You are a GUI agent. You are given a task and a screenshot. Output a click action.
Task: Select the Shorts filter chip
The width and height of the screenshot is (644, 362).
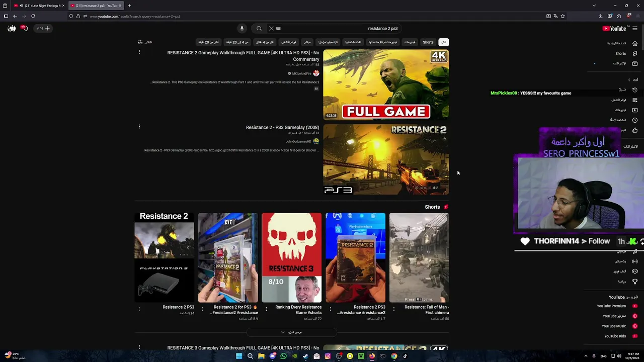coord(428,42)
